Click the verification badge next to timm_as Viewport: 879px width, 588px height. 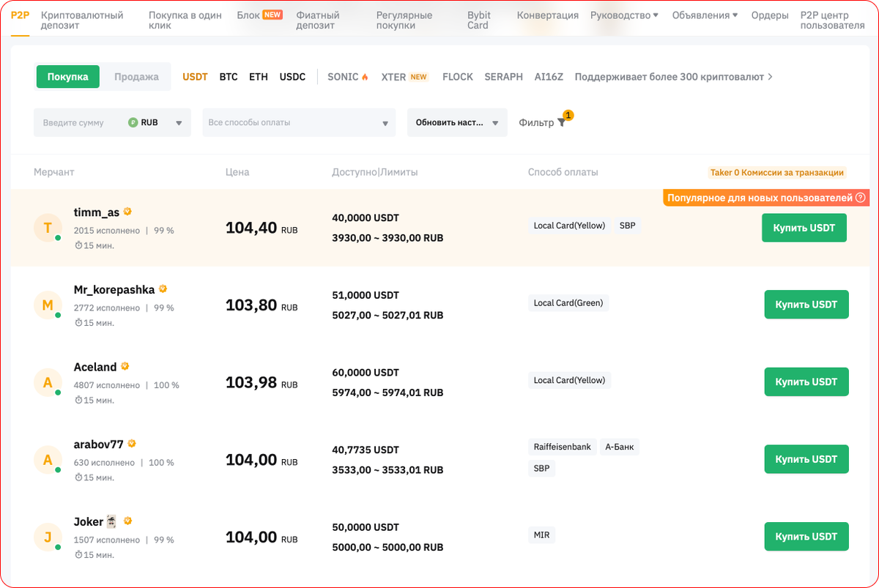[x=127, y=211]
